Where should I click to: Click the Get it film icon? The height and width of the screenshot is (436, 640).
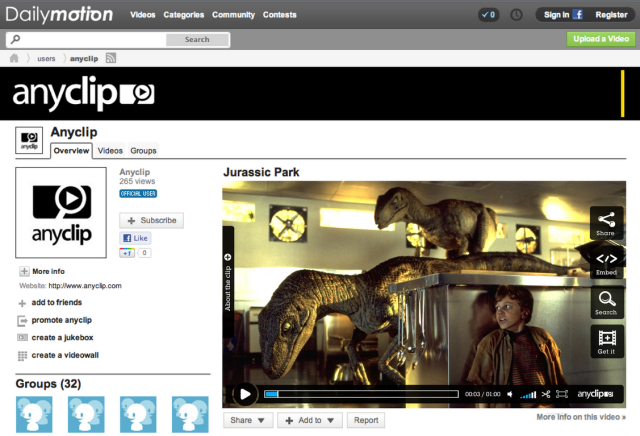point(607,342)
